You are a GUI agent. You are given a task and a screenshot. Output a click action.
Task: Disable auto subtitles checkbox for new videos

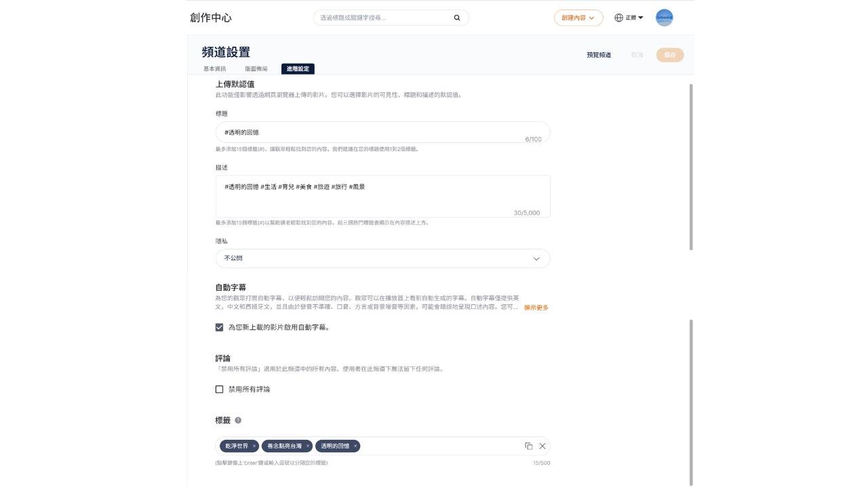point(219,327)
